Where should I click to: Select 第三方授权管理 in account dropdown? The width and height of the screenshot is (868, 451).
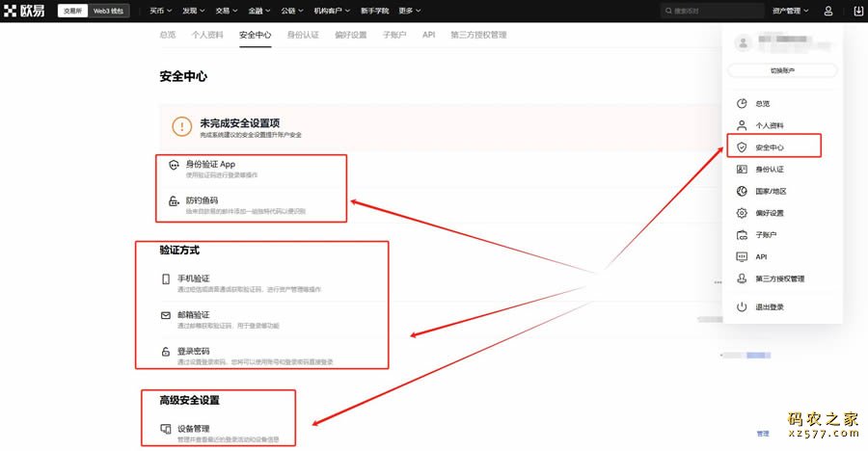coord(780,279)
